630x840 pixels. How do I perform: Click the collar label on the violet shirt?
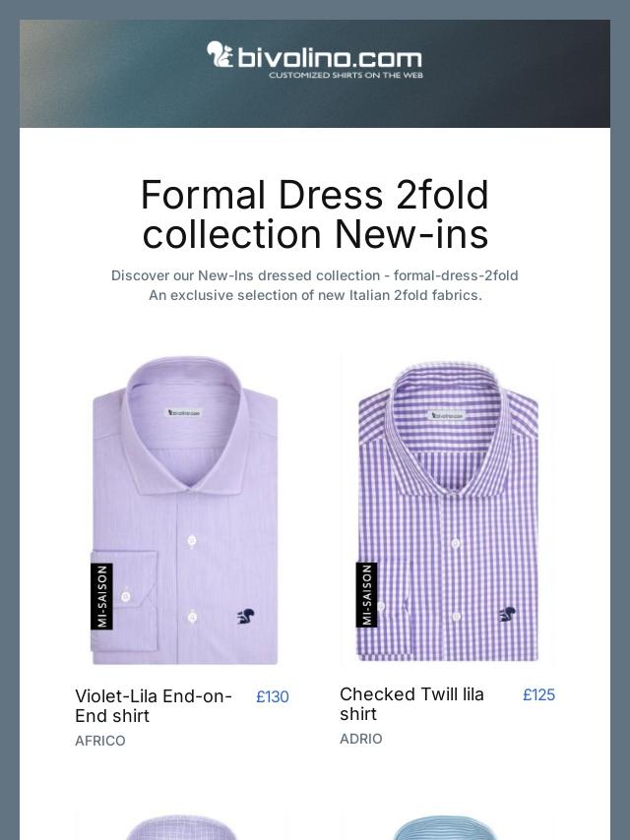coord(183,413)
